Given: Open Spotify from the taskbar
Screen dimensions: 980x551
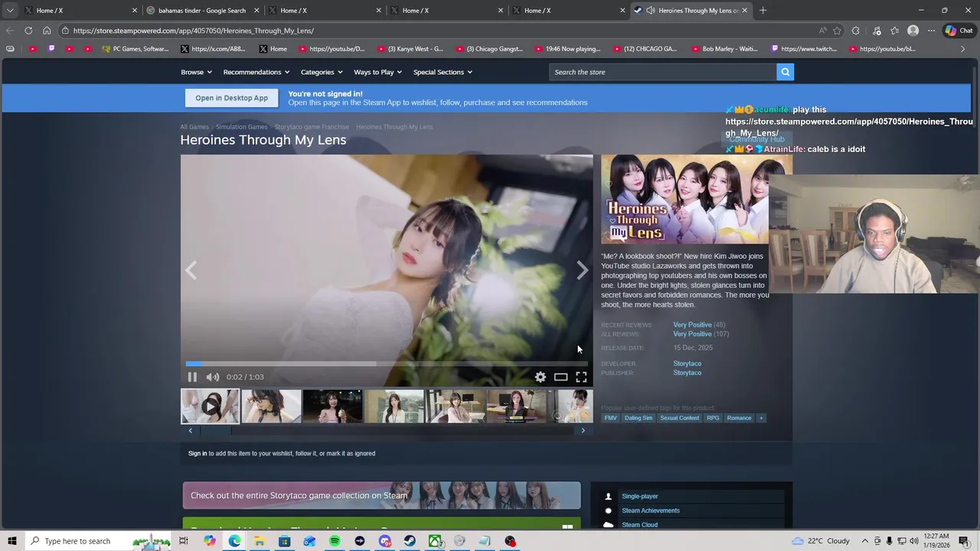Looking at the screenshot, I should tap(335, 541).
